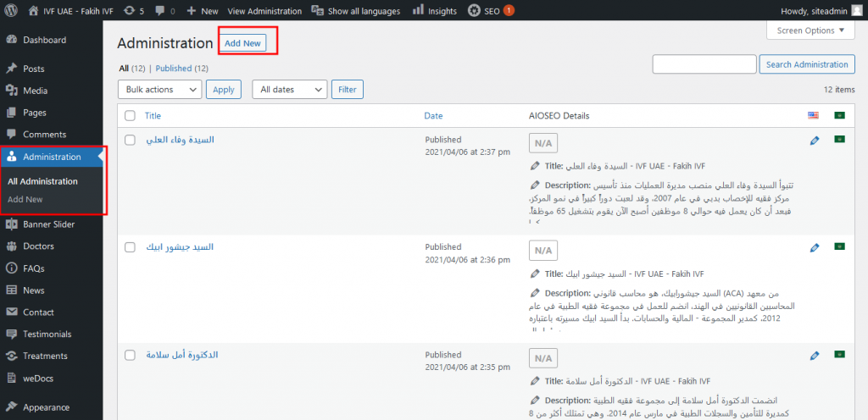Visit site IVF UAE - Fakih IVF

point(71,11)
